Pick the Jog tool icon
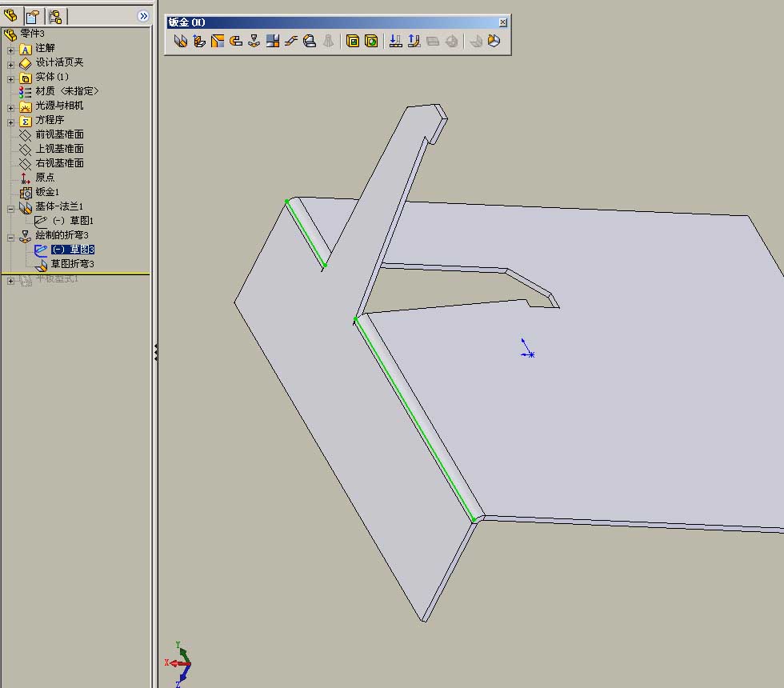784x688 pixels. pos(291,41)
